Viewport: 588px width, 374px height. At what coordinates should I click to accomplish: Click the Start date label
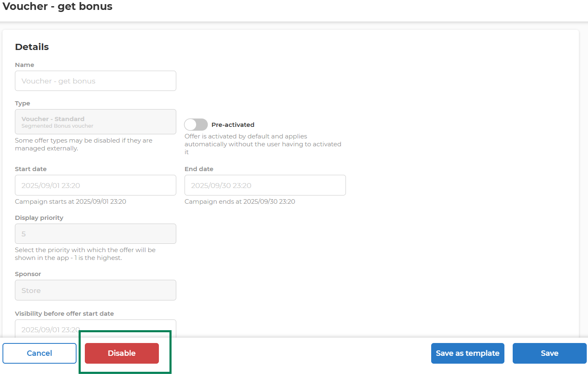point(31,169)
